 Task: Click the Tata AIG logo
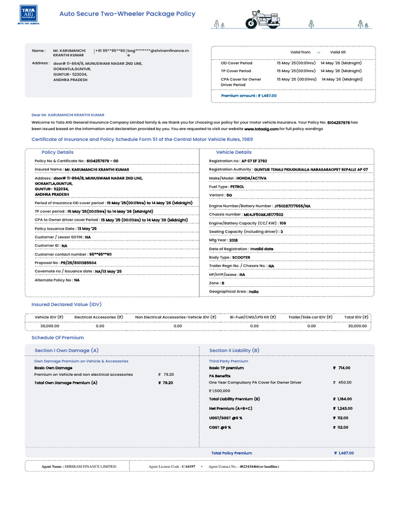point(29,15)
